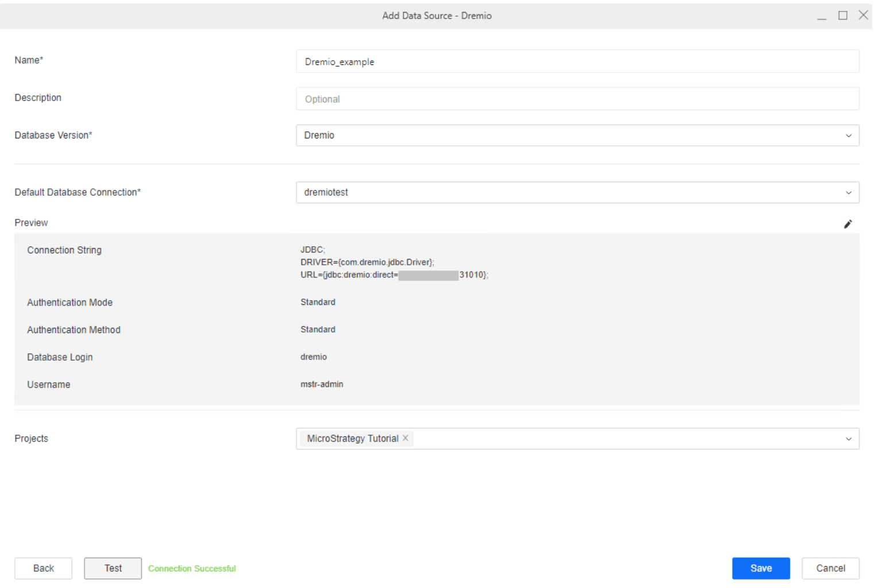
Task: Click the DRIVER={com.dremio.jdbc.Driver} line
Action: [x=367, y=262]
